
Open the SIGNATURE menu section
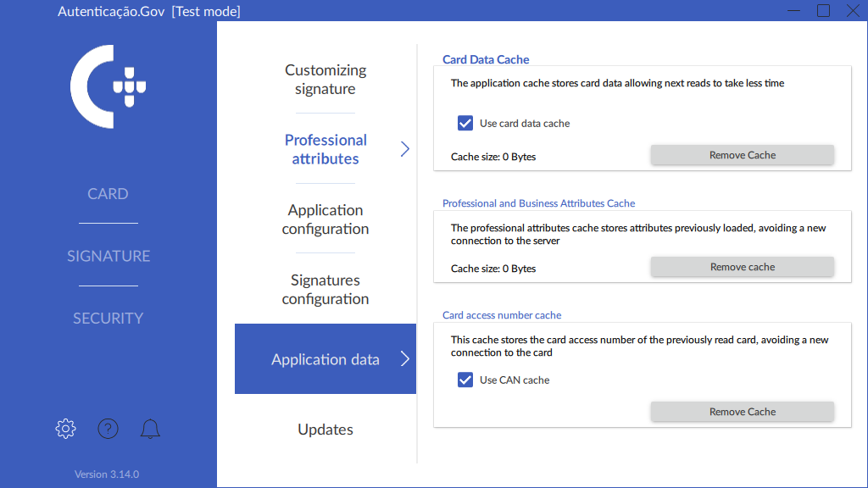pos(108,256)
